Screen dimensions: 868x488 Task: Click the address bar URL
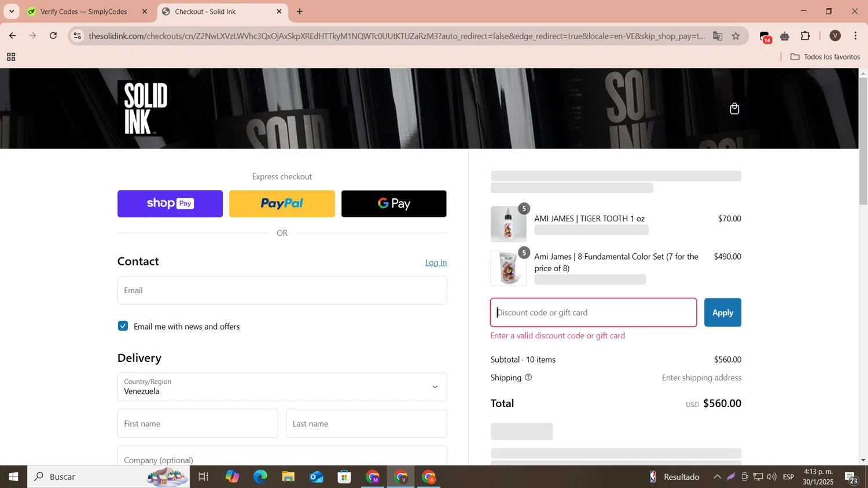[x=396, y=36]
